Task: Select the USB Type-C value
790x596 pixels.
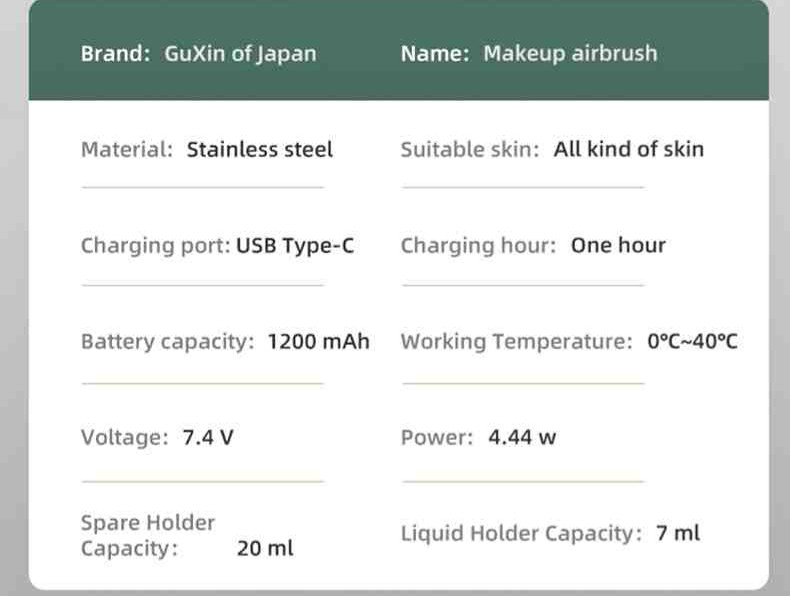Action: coord(295,246)
